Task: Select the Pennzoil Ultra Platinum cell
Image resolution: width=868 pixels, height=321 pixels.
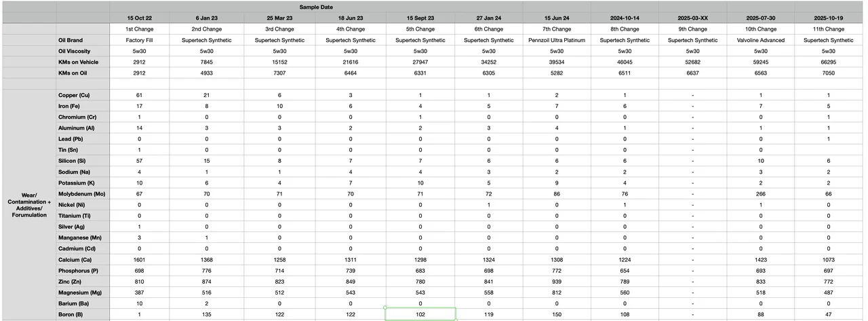Action: tap(556, 40)
